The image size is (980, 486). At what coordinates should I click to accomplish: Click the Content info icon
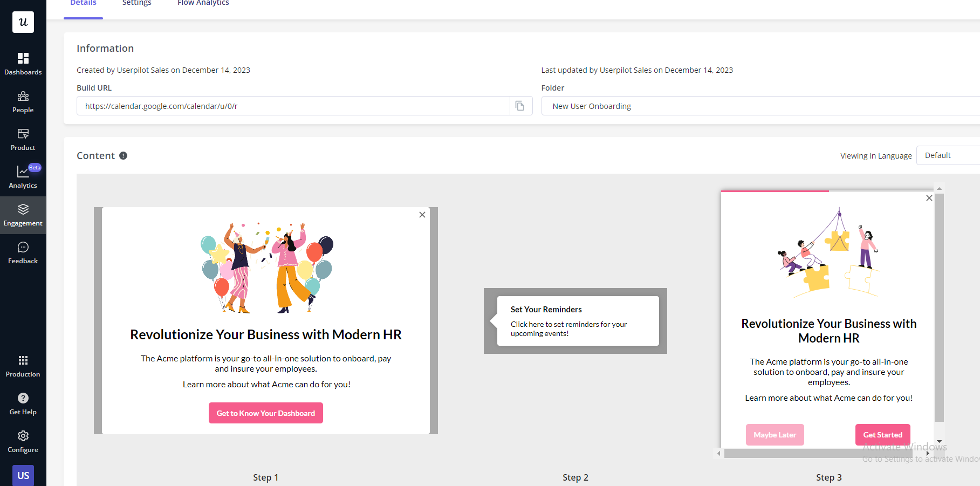coord(123,156)
